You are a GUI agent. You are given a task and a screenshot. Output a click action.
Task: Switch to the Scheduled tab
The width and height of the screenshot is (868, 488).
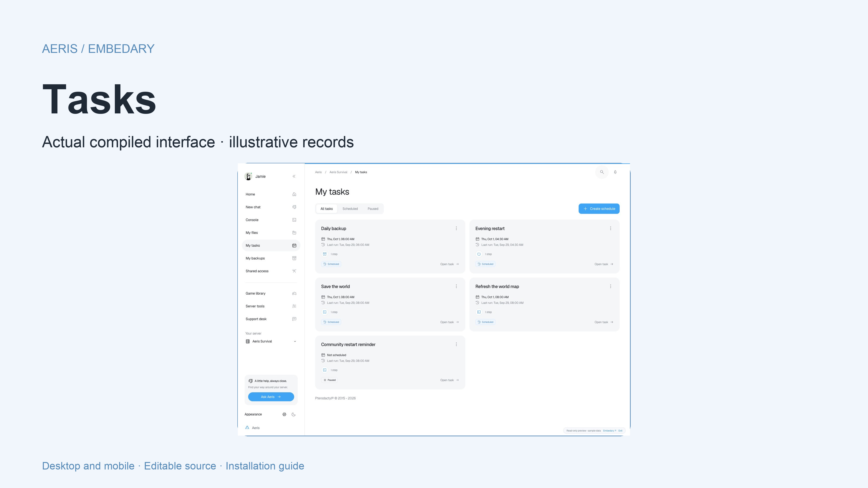[350, 209]
